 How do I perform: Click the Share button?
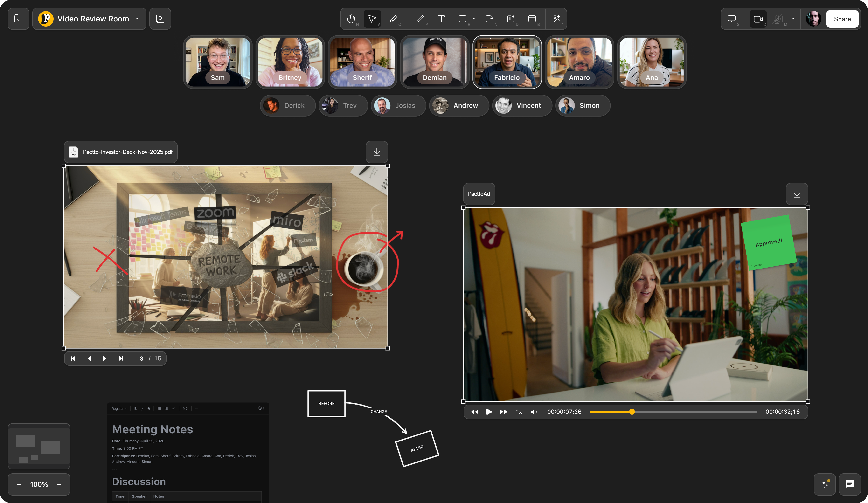(842, 19)
